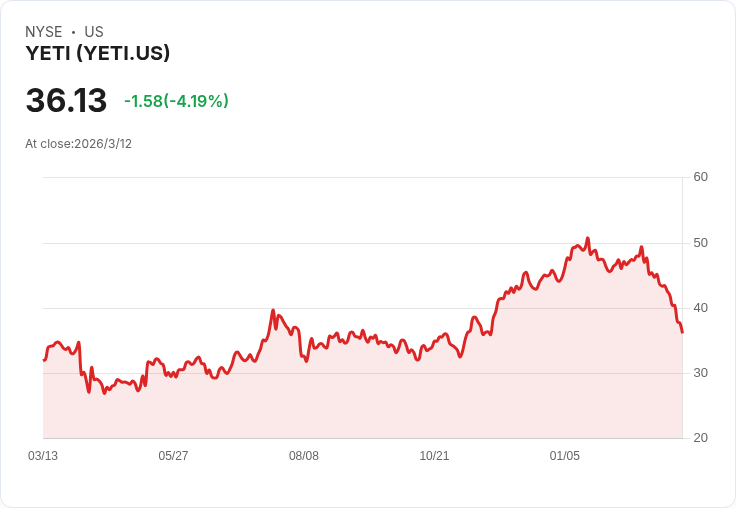
Task: Click the 50 y-axis label
Action: click(700, 243)
